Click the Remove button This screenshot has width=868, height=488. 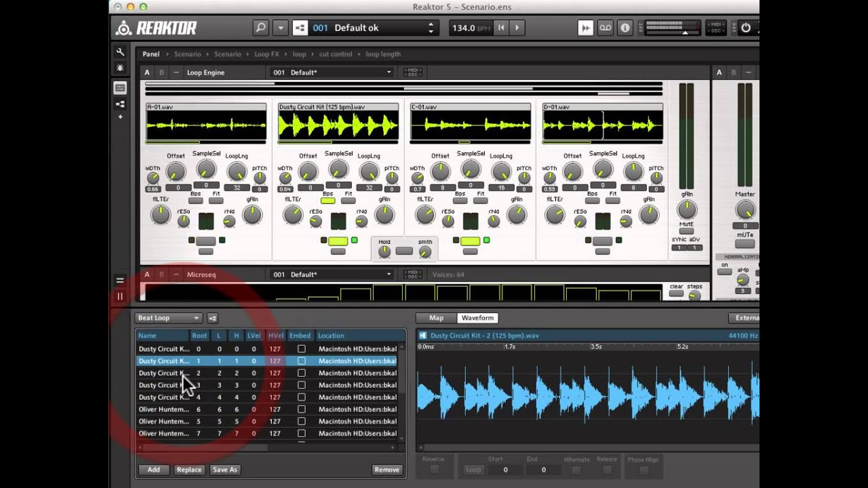tap(387, 470)
